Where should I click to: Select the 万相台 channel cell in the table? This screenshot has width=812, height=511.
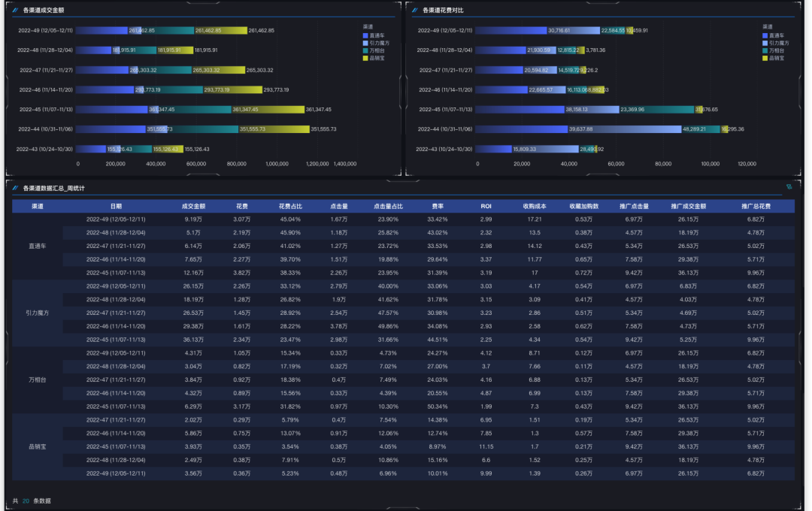38,379
